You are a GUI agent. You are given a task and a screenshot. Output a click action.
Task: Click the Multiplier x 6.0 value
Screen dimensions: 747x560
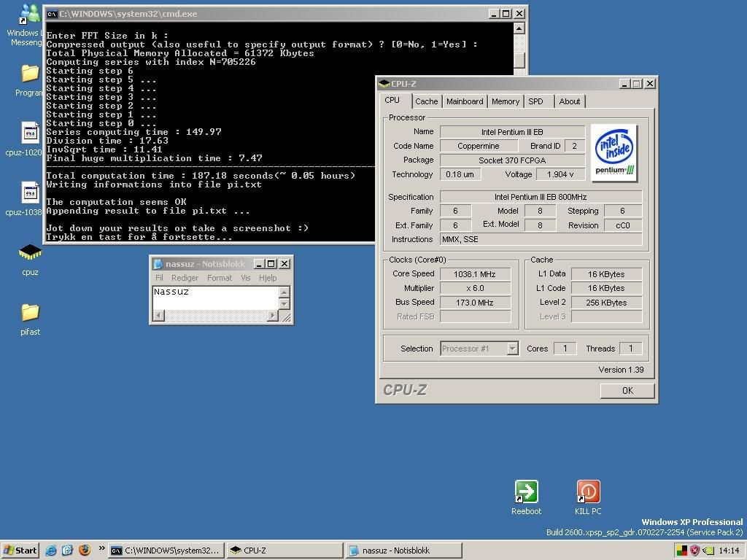(475, 288)
